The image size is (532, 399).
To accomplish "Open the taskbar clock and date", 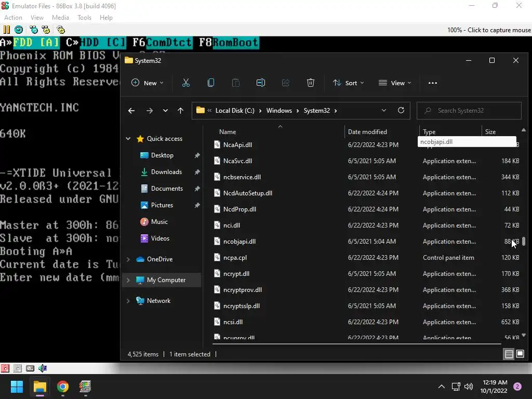I will [x=494, y=387].
